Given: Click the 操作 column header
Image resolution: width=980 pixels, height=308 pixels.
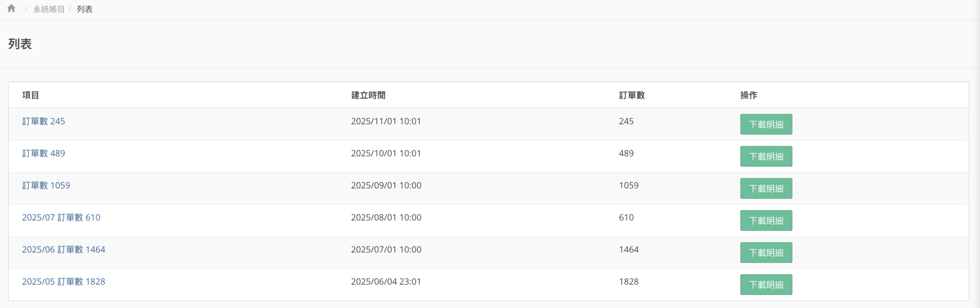Looking at the screenshot, I should click(749, 95).
